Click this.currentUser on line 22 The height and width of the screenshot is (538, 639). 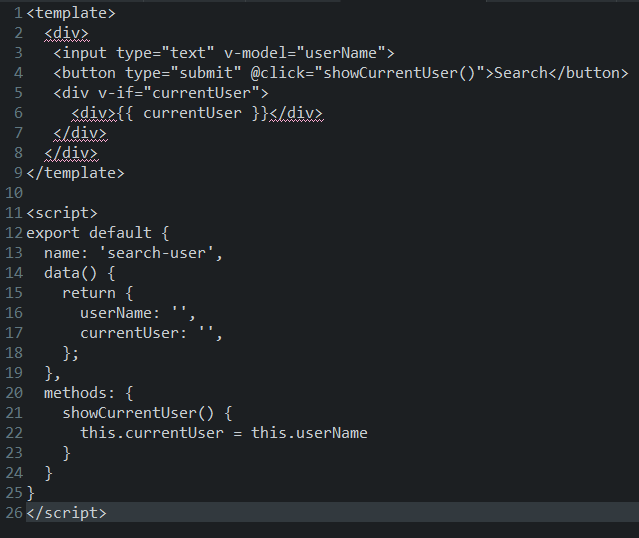152,433
